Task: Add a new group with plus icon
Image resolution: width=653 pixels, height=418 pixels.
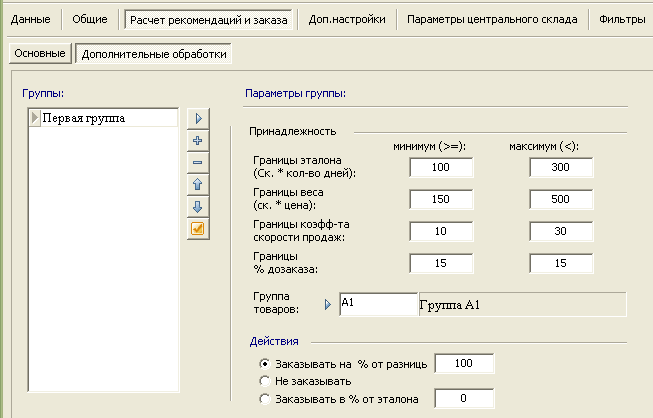Action: (198, 141)
